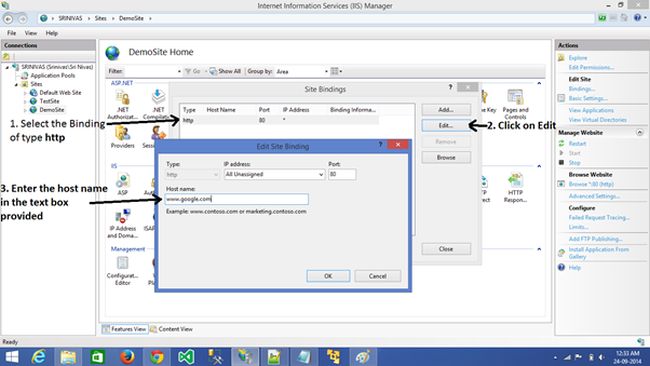
Task: Click the Host name text box
Action: (237, 199)
